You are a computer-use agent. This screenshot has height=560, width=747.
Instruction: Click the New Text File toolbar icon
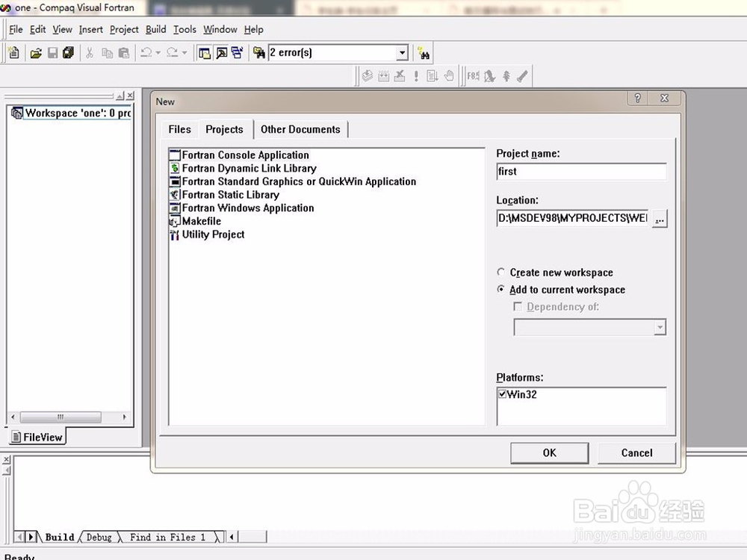[x=13, y=52]
